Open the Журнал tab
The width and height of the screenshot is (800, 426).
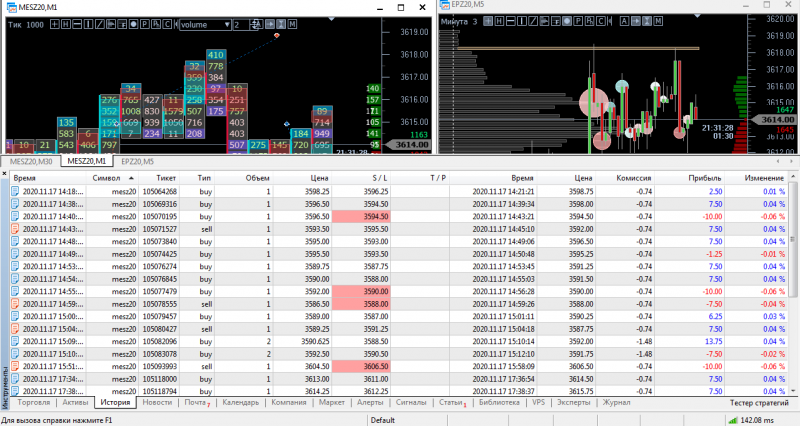coord(616,403)
